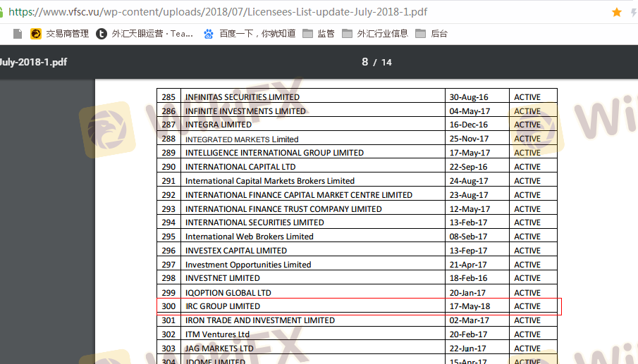
Task: Click ACTIVE status for INFINITAS SECURITIES LIMITED
Action: point(527,97)
